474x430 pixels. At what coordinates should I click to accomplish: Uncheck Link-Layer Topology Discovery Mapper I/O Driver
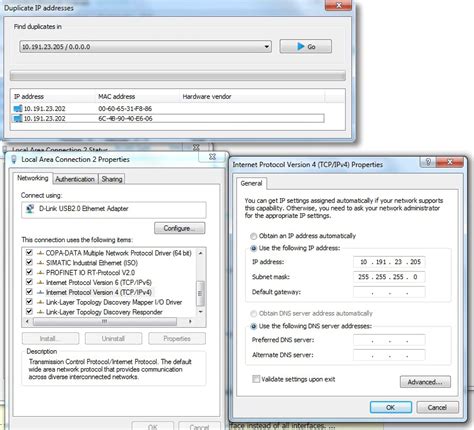29,302
